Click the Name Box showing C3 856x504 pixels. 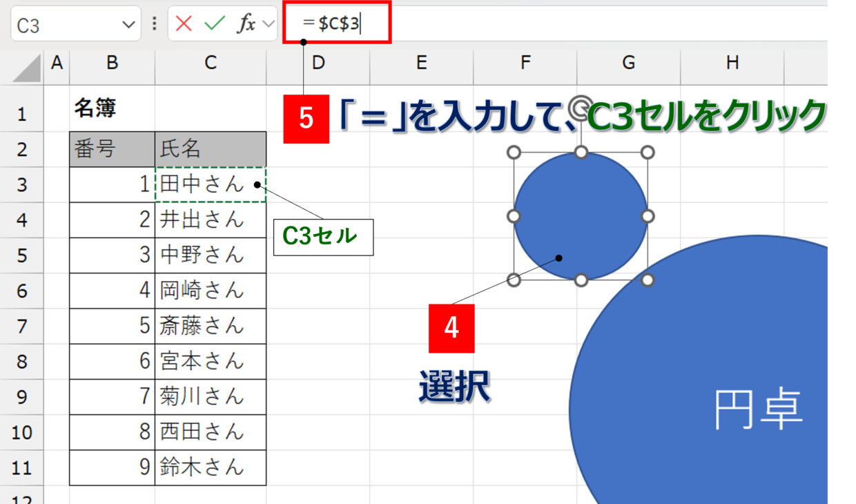[x=75, y=25]
